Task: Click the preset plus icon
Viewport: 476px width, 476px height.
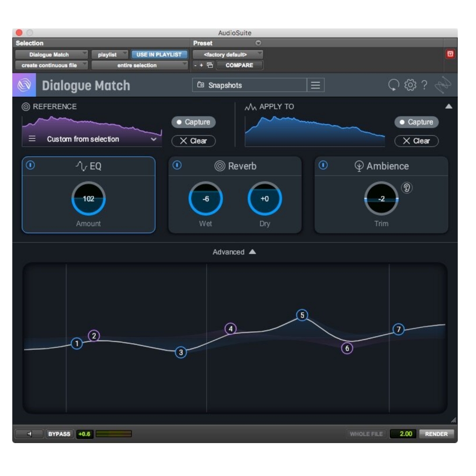Action: (201, 65)
